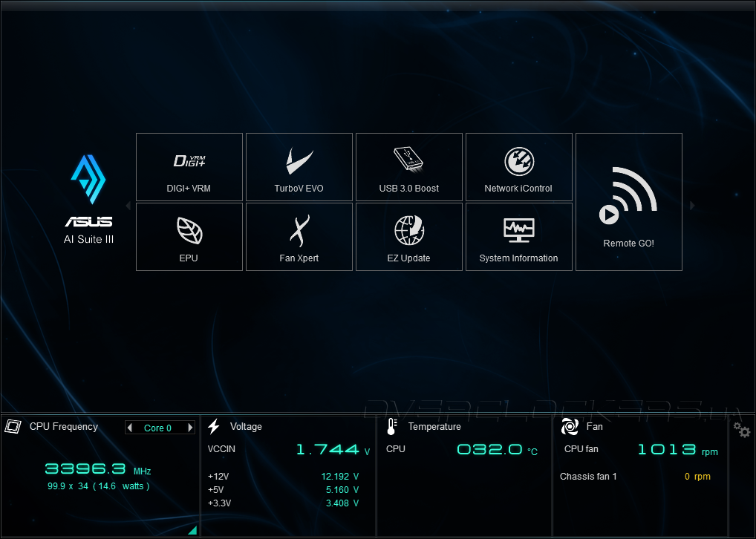Page app tiles left arrow
Image resolution: width=756 pixels, height=539 pixels.
point(128,206)
